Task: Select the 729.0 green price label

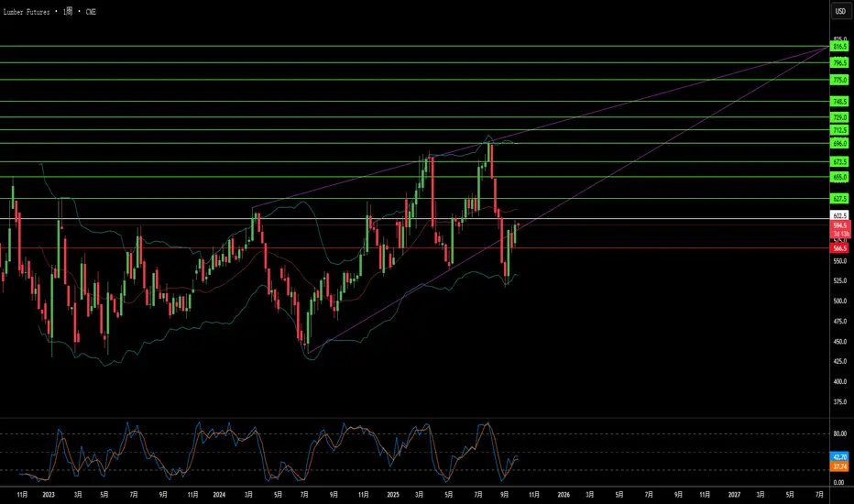Action: pos(840,117)
